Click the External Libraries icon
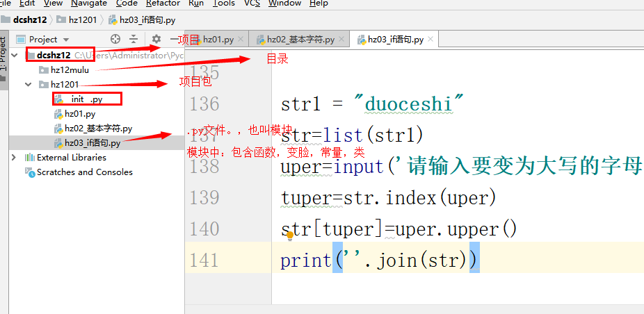This screenshot has height=314, width=644. point(30,158)
